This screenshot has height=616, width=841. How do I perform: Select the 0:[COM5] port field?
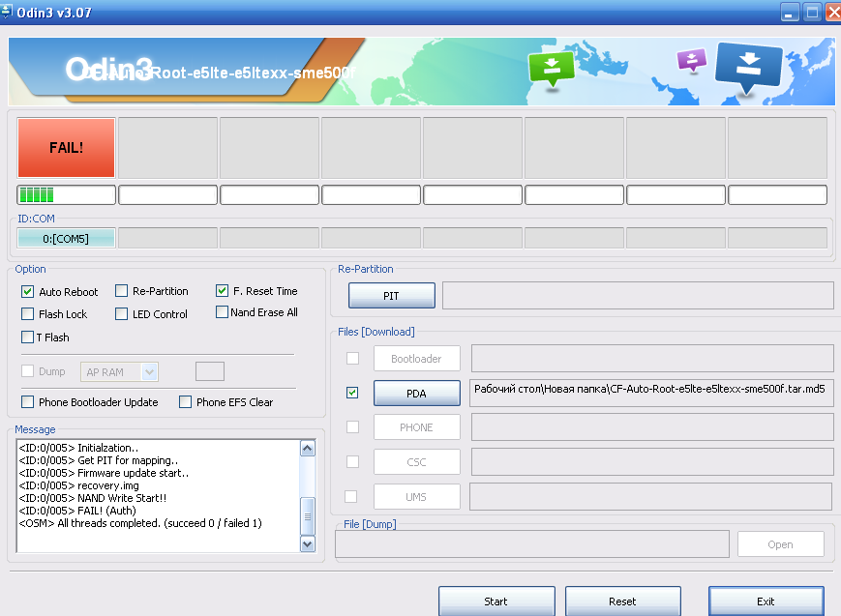[66, 238]
